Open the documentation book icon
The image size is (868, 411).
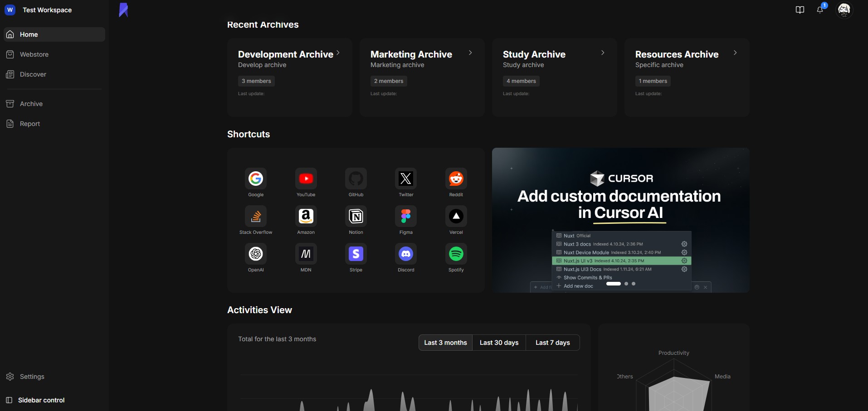[800, 10]
